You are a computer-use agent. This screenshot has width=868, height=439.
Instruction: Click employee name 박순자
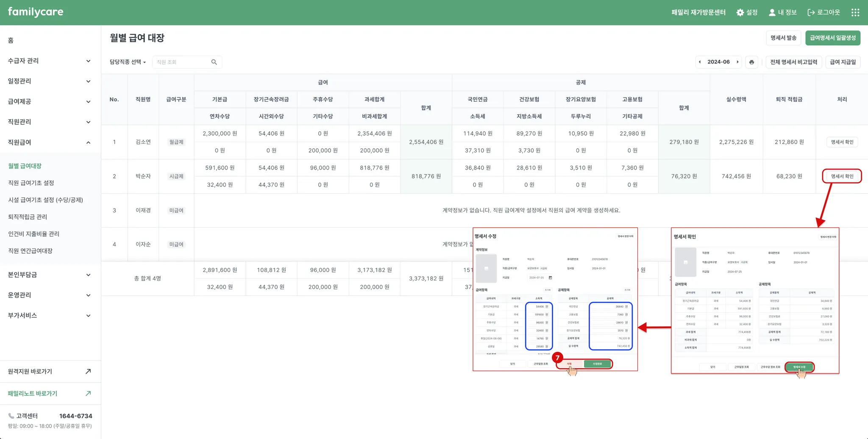[x=143, y=176]
